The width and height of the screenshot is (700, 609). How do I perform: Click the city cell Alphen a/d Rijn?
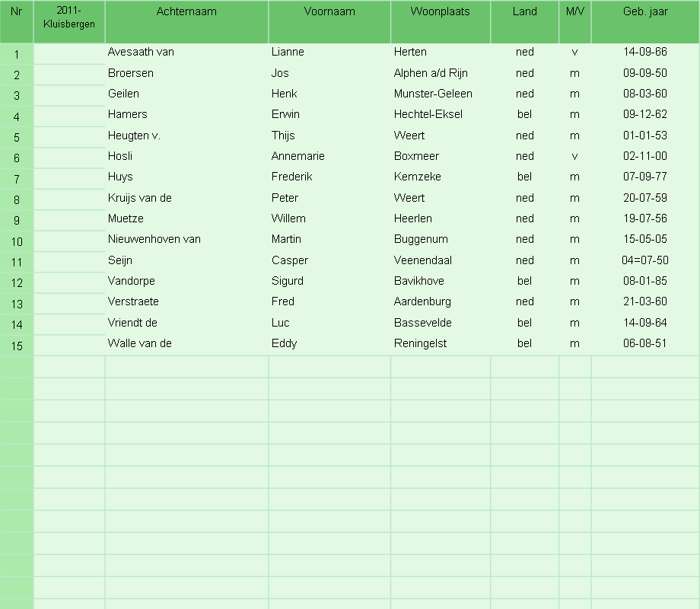[x=441, y=73]
